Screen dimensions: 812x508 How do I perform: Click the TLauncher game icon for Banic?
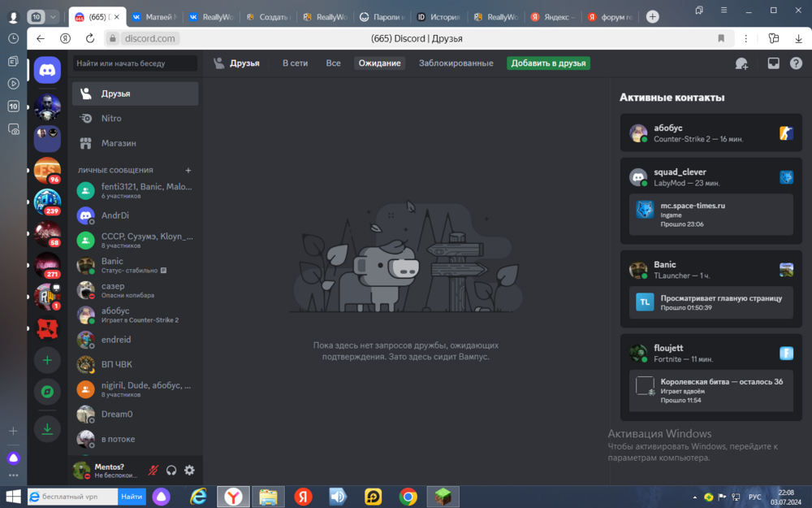[786, 270]
